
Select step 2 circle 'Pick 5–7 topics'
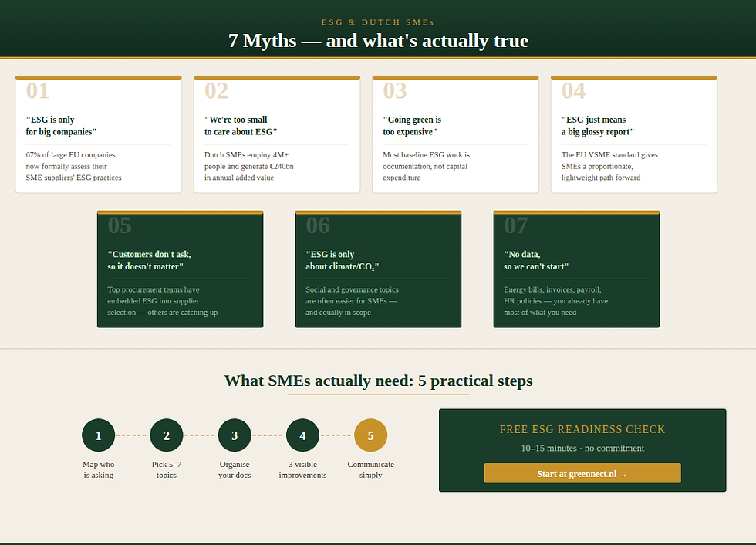(x=167, y=435)
